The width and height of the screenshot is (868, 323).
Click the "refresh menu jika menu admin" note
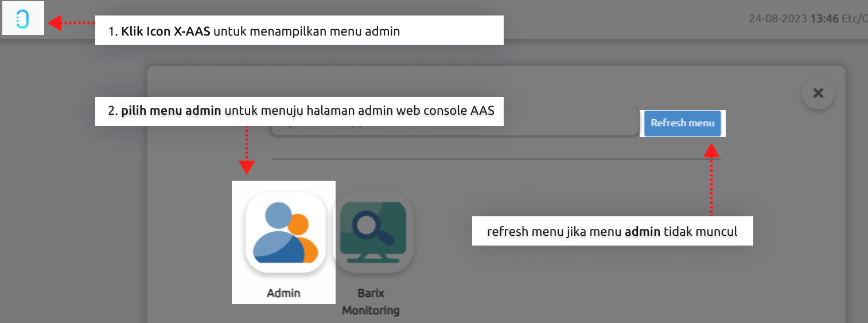click(x=612, y=231)
